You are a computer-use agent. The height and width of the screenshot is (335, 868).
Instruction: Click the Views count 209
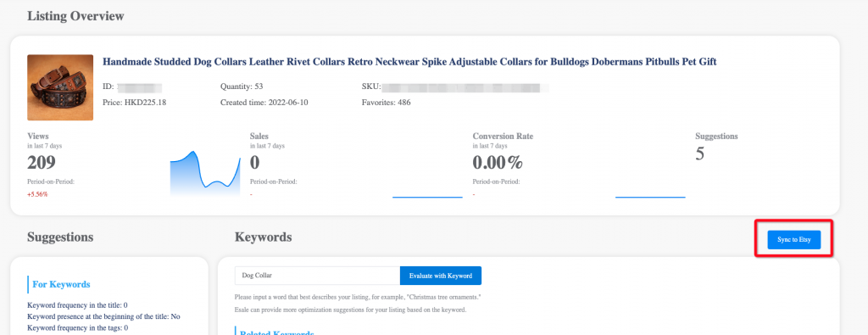click(x=42, y=162)
